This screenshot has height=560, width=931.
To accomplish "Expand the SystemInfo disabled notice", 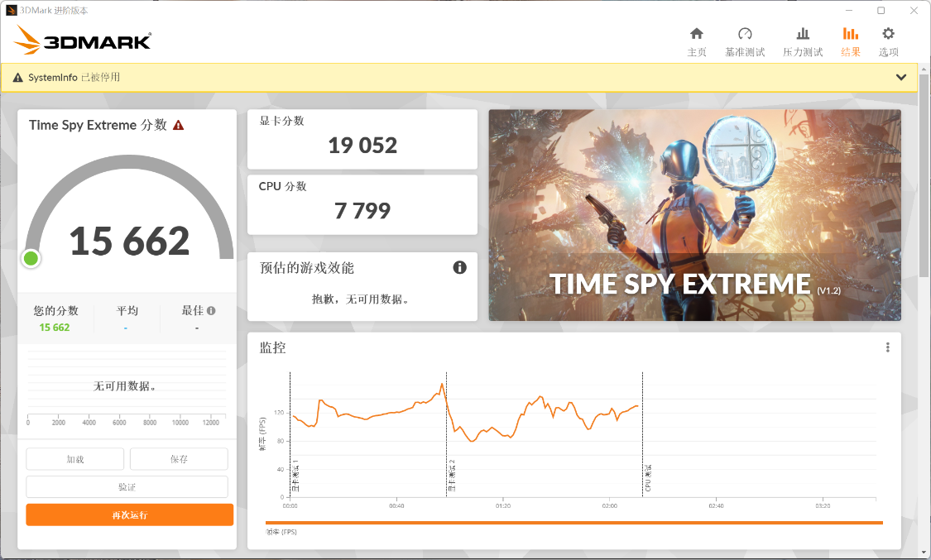I will pos(901,77).
